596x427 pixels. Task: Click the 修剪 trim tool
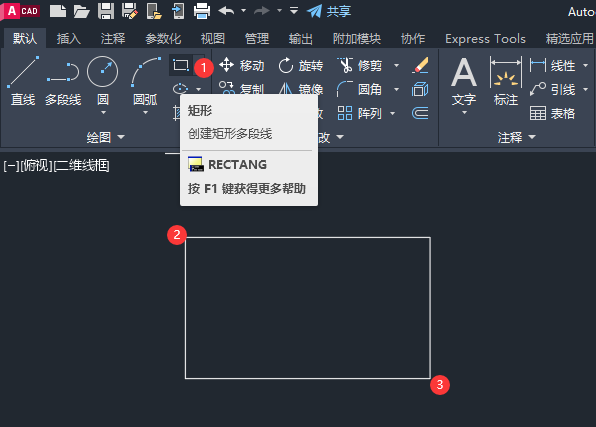(360, 65)
